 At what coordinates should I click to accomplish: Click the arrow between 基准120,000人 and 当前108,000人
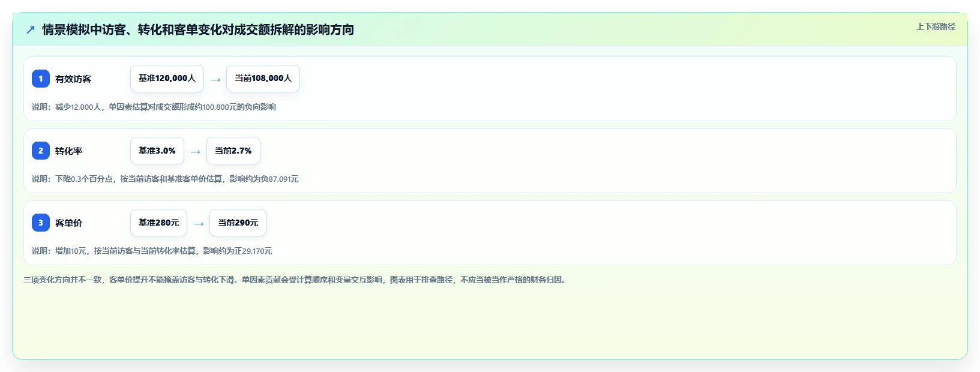point(215,80)
